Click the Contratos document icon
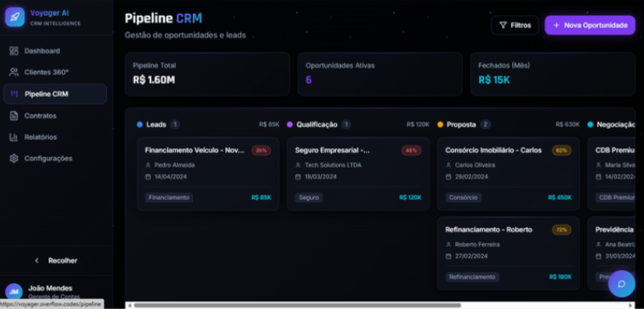 point(14,116)
